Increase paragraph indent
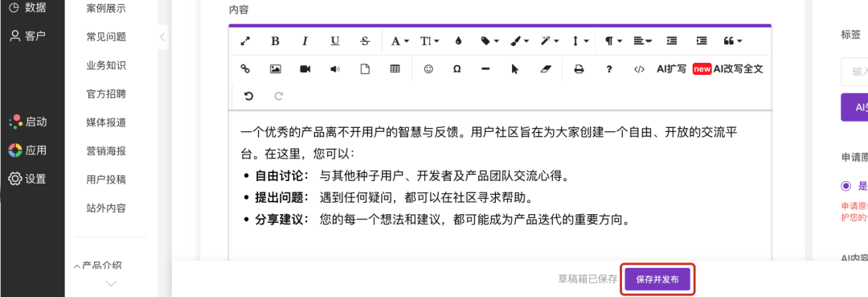Image resolution: width=868 pixels, height=297 pixels. tap(702, 41)
